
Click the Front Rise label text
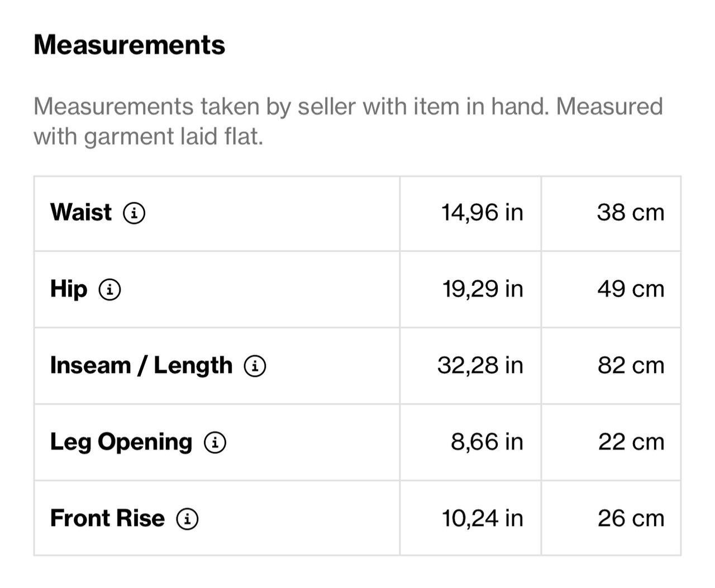click(107, 519)
